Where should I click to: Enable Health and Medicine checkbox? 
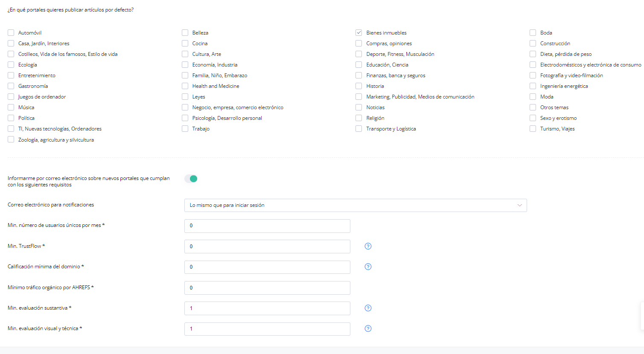[x=185, y=86]
